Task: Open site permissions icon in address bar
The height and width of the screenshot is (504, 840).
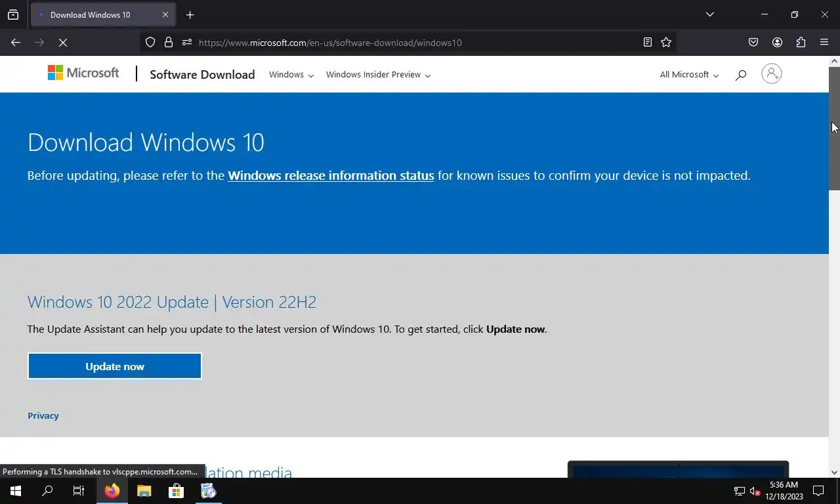Action: tap(187, 43)
